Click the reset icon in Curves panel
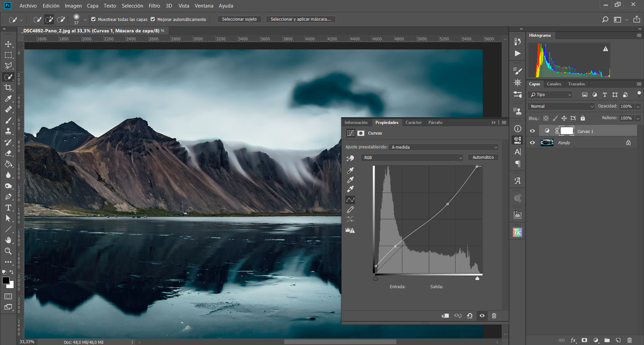This screenshot has width=644, height=345. point(469,315)
